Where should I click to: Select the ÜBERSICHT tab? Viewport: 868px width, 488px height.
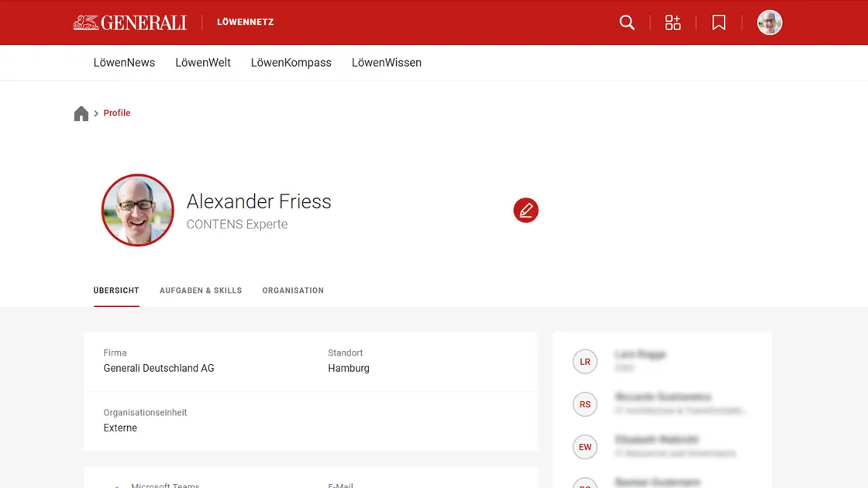pos(116,290)
